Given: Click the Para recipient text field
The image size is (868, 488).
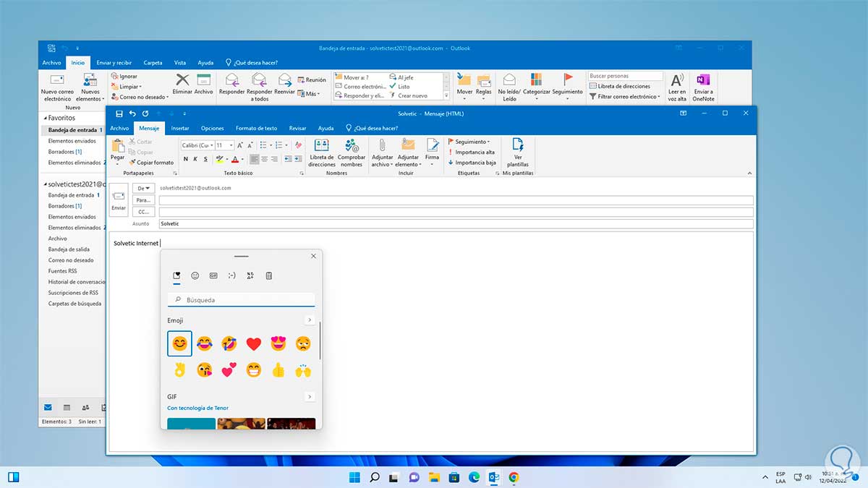Looking at the screenshot, I should tap(456, 200).
